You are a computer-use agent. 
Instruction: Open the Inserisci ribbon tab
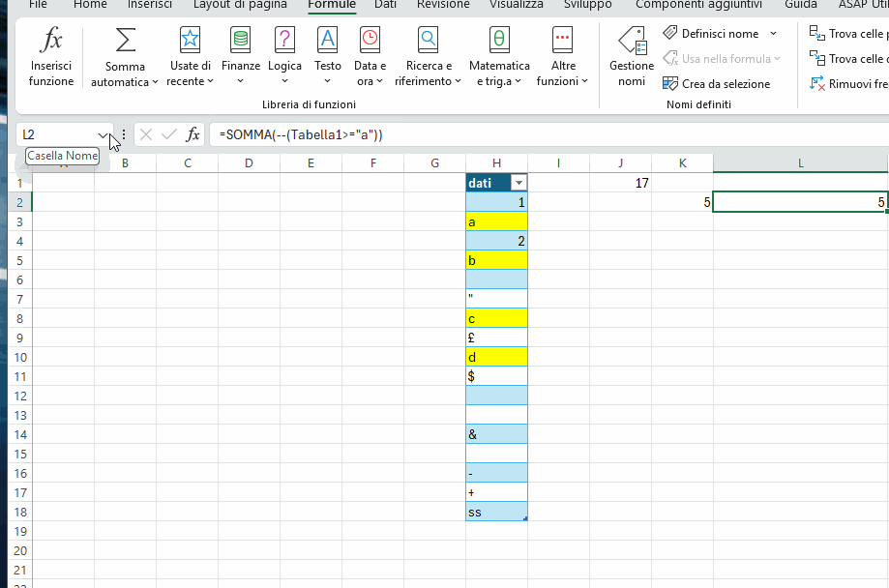pyautogui.click(x=150, y=5)
